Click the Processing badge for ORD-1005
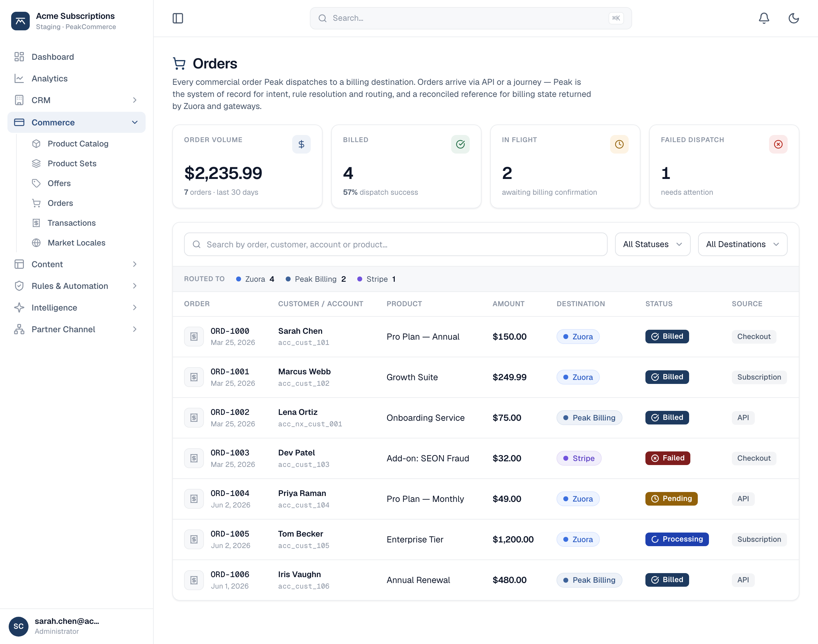The width and height of the screenshot is (818, 644). point(676,539)
